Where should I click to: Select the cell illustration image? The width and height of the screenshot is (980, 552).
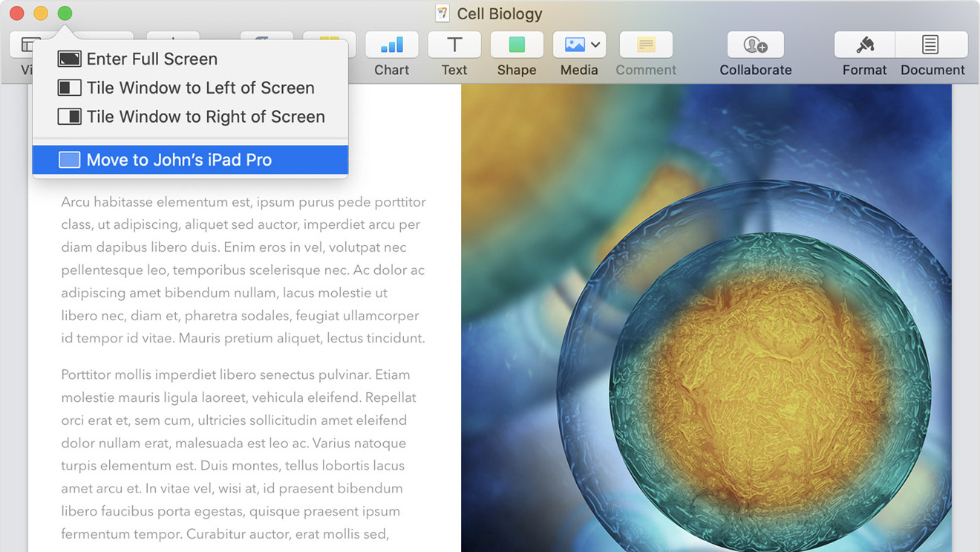point(706,318)
